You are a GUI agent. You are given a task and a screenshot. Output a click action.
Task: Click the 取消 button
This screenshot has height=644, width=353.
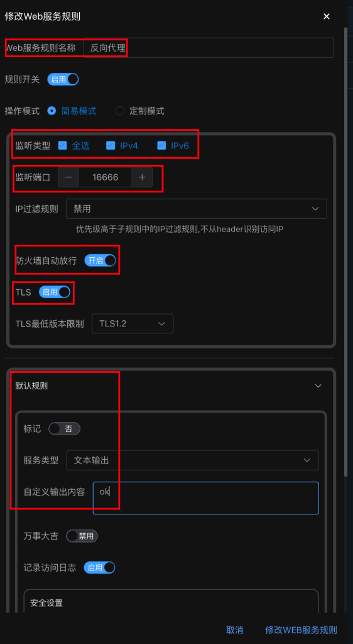pos(235,630)
